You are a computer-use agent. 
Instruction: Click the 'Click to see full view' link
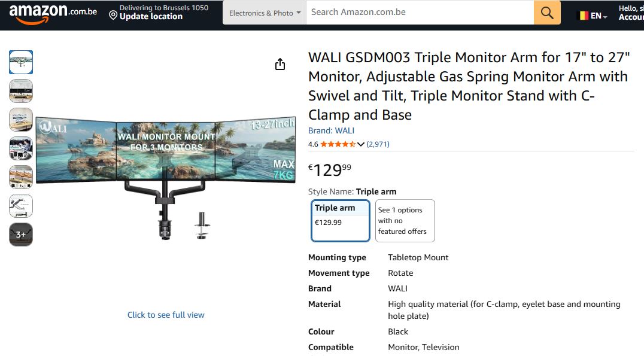[166, 314]
